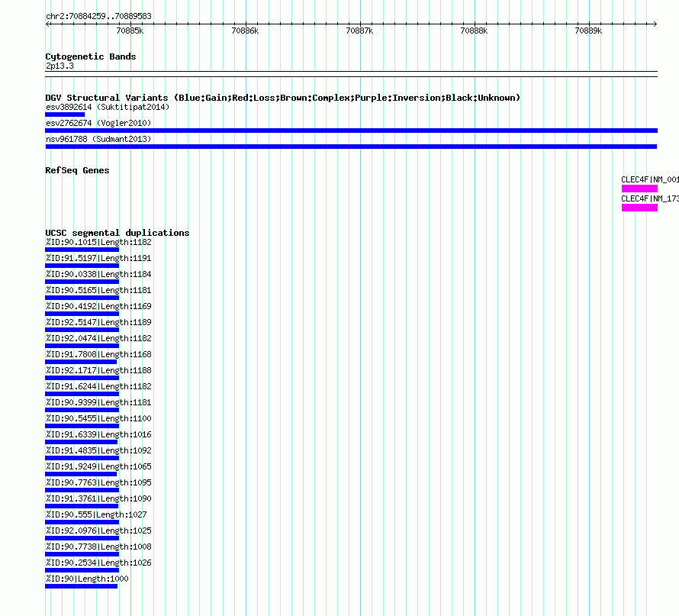
Task: Select the blue gain bar under esv2762674
Action: click(351, 131)
